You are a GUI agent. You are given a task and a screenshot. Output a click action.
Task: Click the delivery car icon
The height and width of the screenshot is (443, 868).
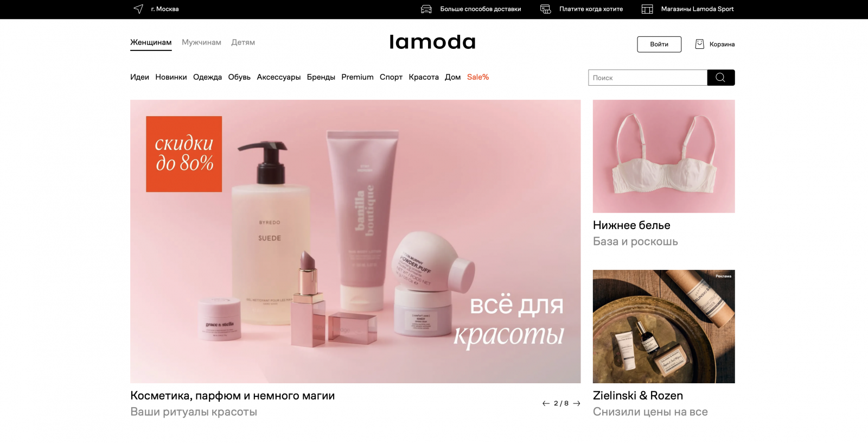coord(426,9)
